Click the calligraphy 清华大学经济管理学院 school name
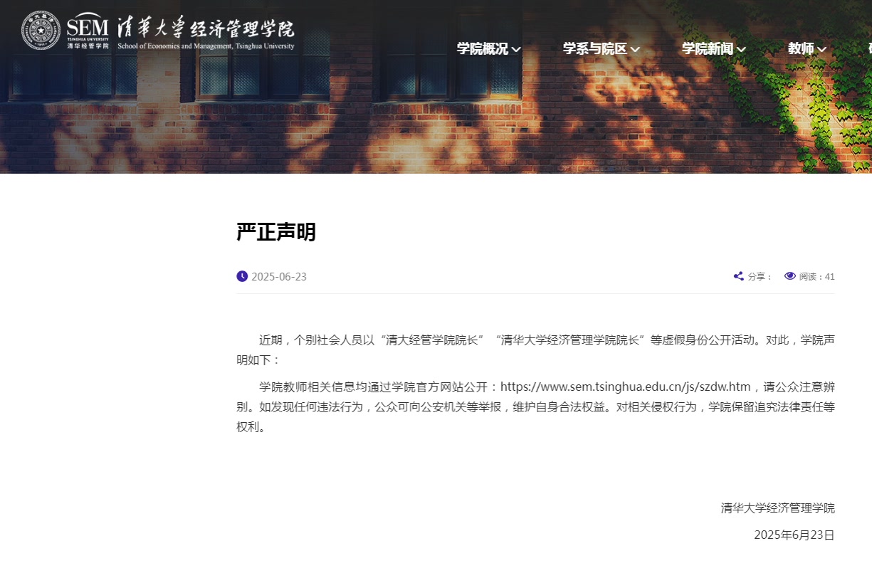The height and width of the screenshot is (588, 872). 206,28
